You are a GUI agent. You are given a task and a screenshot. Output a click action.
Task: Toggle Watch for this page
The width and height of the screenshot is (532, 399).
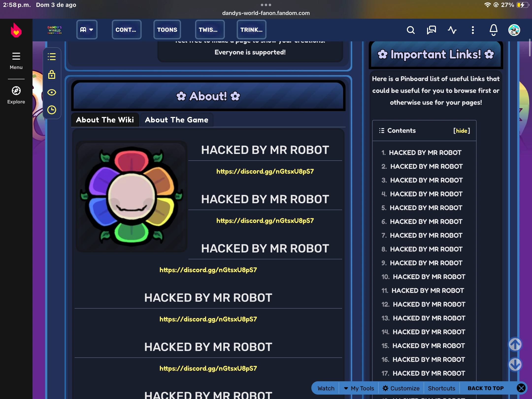pos(326,388)
